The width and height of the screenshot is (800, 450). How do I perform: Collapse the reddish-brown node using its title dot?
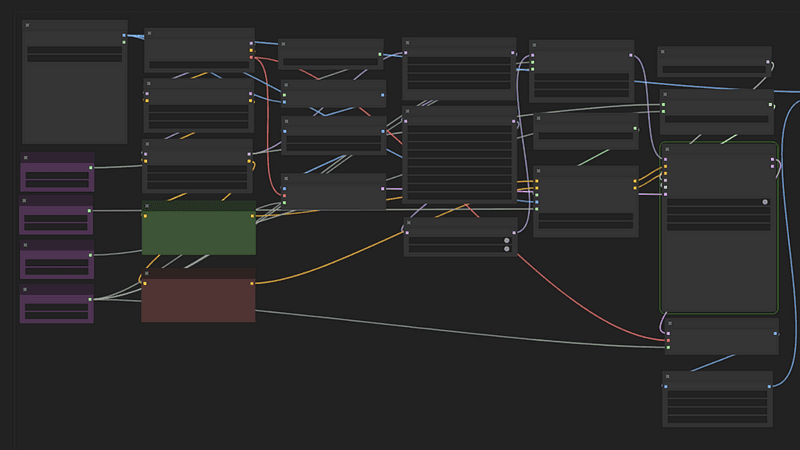147,273
